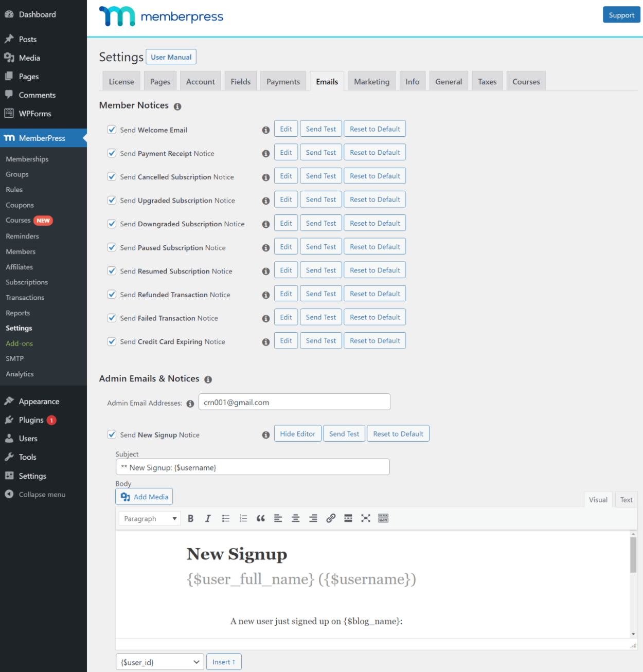This screenshot has width=643, height=672.
Task: Insert a numbered list
Action: [243, 518]
